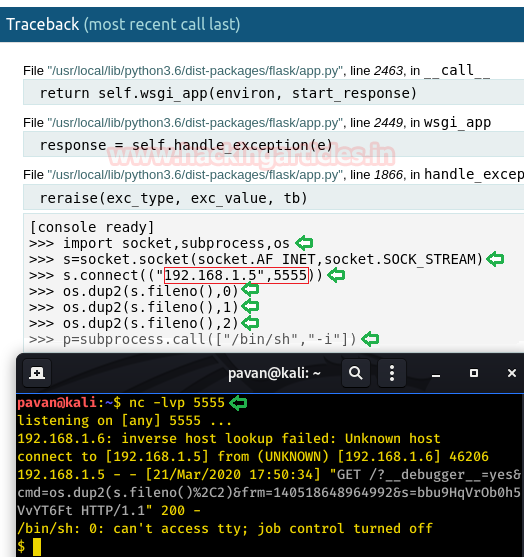The width and height of the screenshot is (524, 557).
Task: Click the 's=socket.socket(socket.AF_INET...' console line
Action: tap(256, 259)
